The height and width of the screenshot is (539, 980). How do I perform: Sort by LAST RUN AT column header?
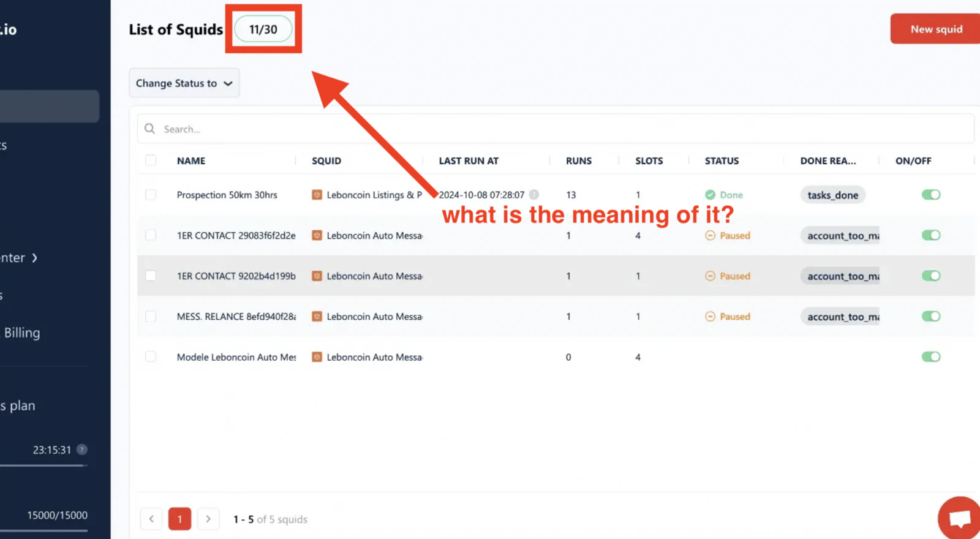469,160
